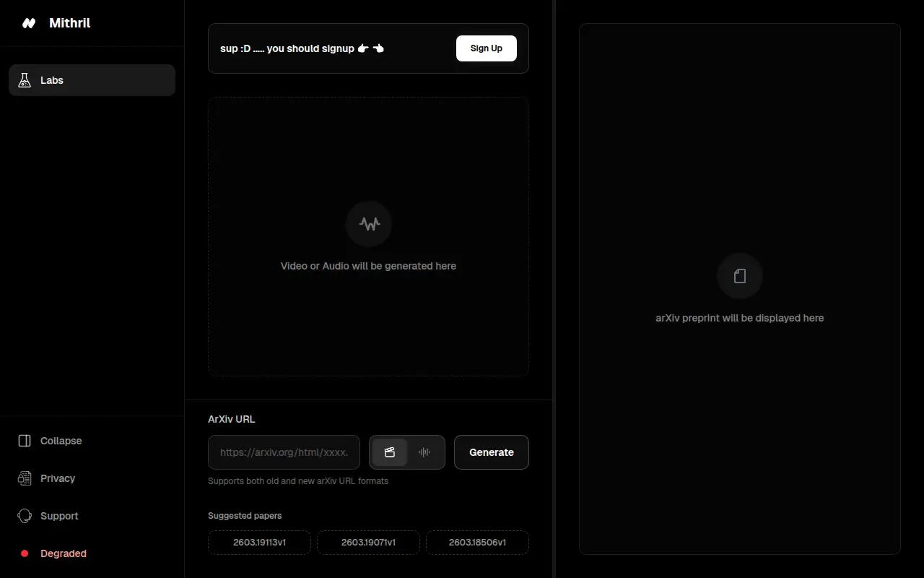924x578 pixels.
Task: Select suggested paper 2603.19071v1
Action: [x=368, y=543]
